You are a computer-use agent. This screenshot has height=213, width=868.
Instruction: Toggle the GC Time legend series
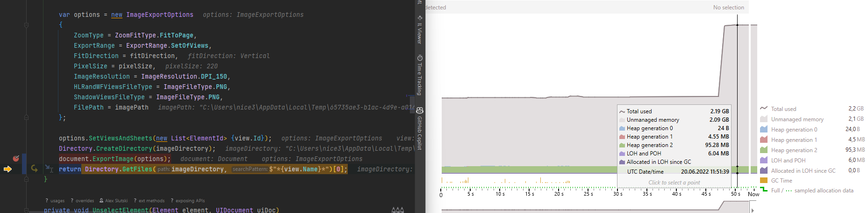click(776, 181)
